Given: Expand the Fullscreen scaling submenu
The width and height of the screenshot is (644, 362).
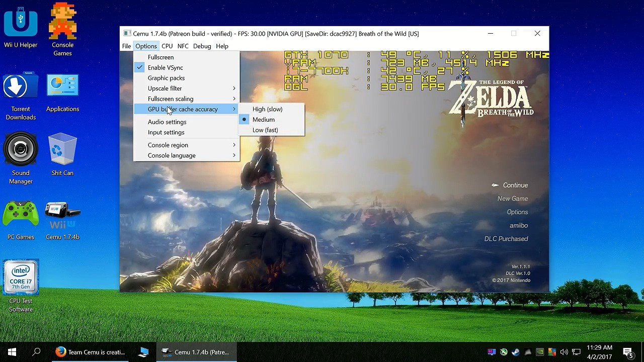Looking at the screenshot, I should point(186,99).
